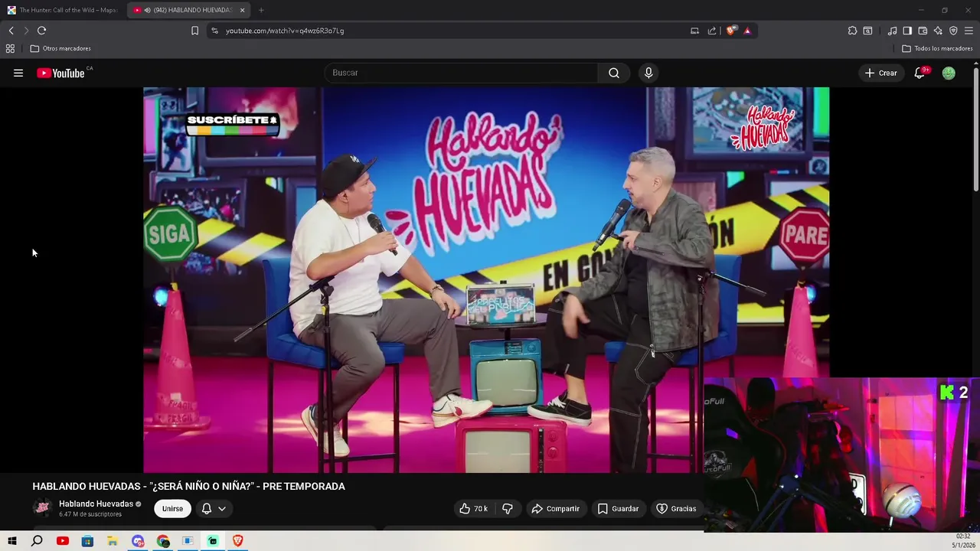Open the Hablando Huevadas channel name link
The width and height of the screenshot is (980, 551).
(96, 504)
